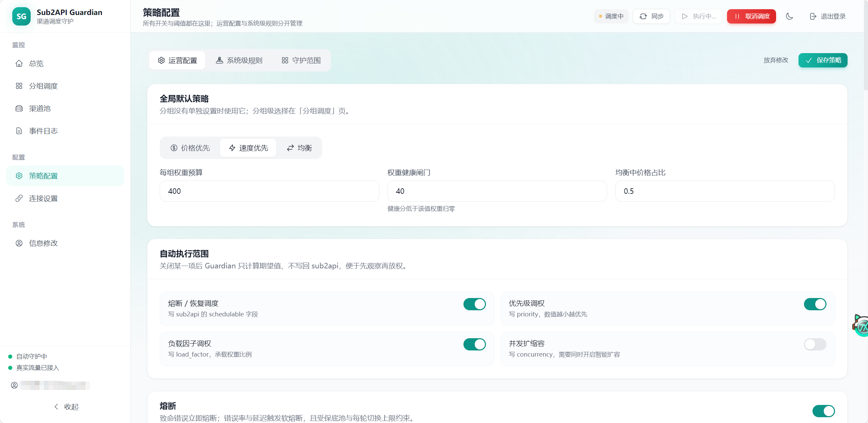The width and height of the screenshot is (868, 423).
Task: Click 权重健康闸门 input with 40
Action: 497,191
